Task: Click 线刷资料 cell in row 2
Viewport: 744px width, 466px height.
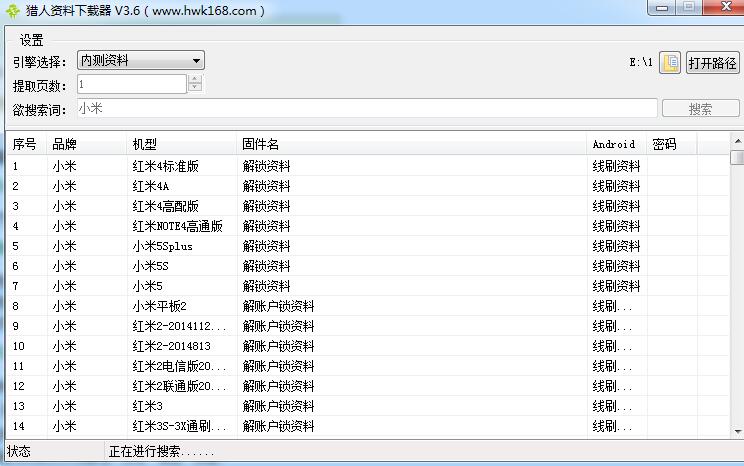Action: click(x=616, y=186)
